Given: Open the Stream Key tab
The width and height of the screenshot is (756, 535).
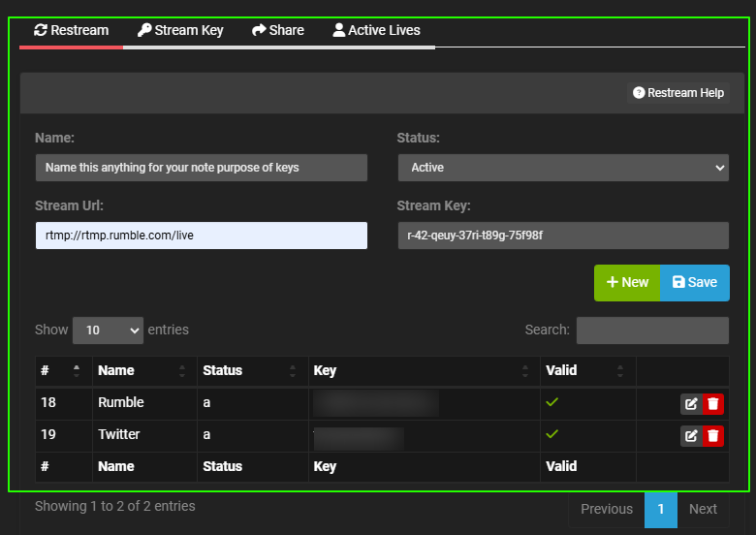Looking at the screenshot, I should (180, 30).
